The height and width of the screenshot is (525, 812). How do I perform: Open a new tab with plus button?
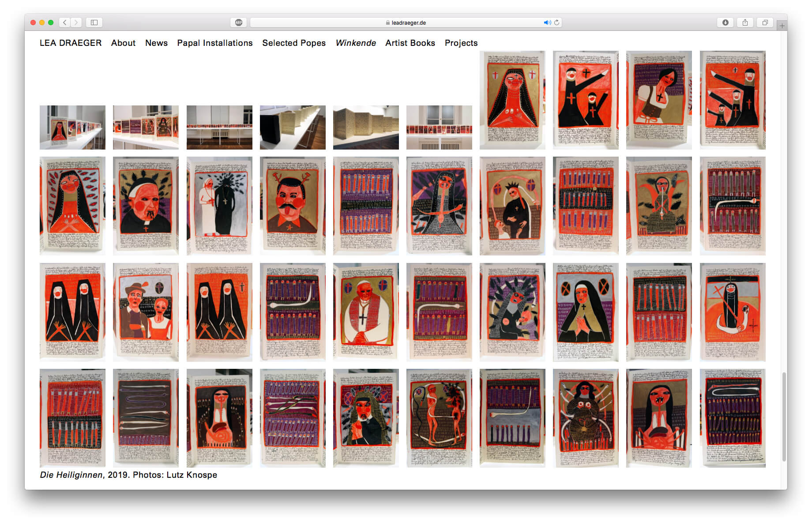(782, 26)
